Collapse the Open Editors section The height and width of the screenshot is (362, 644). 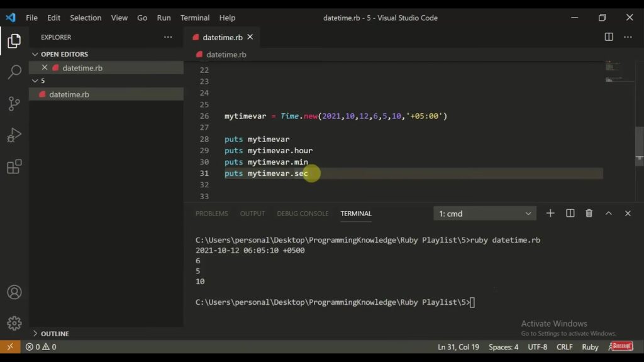point(35,54)
